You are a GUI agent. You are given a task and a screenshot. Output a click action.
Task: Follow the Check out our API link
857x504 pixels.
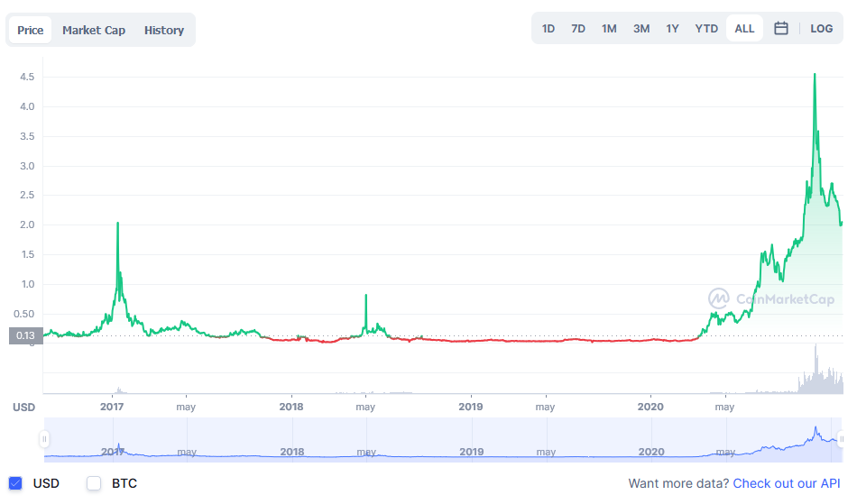[x=786, y=483]
